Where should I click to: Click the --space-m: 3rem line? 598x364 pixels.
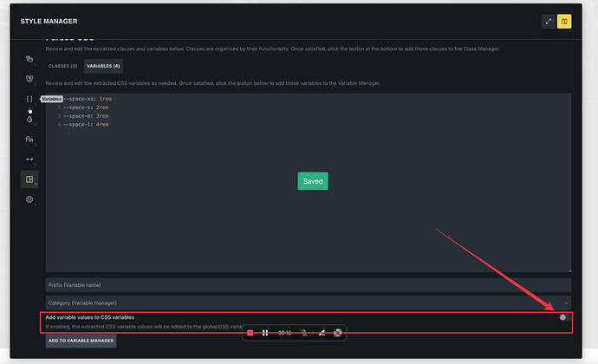tap(86, 116)
